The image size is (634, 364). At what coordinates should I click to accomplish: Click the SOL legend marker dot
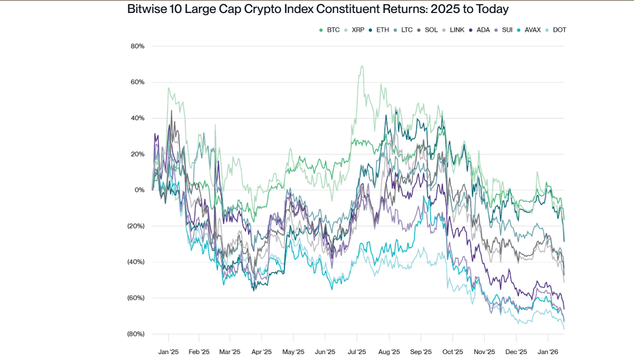pyautogui.click(x=419, y=30)
